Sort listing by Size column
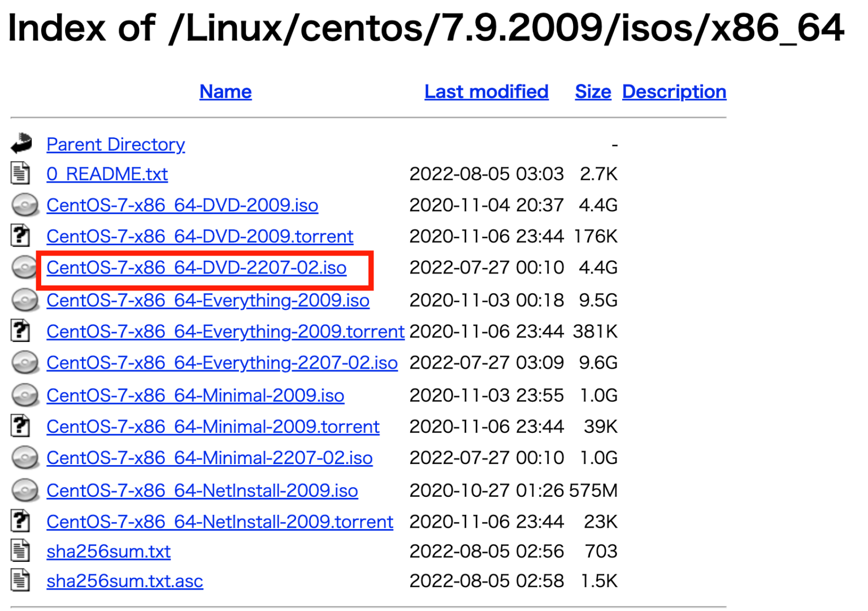The width and height of the screenshot is (868, 611). pyautogui.click(x=592, y=92)
